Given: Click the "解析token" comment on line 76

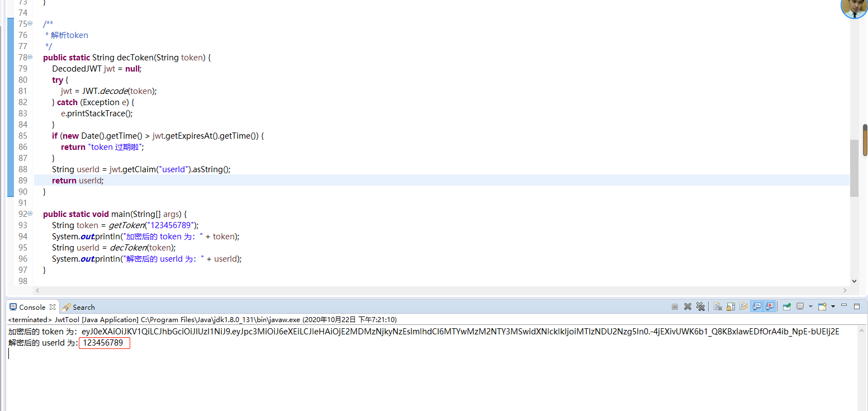Looking at the screenshot, I should click(69, 35).
